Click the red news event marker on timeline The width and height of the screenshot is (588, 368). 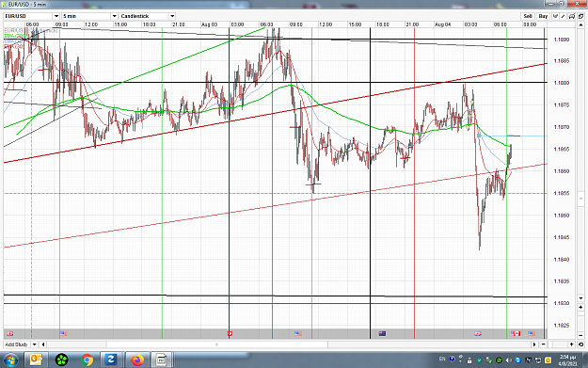[230, 333]
